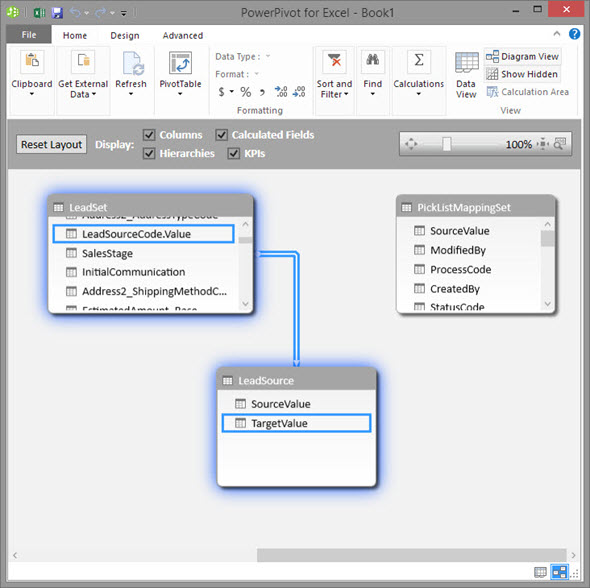The image size is (590, 588).
Task: Click PickListMappingSet scroll down arrow
Action: pos(548,303)
